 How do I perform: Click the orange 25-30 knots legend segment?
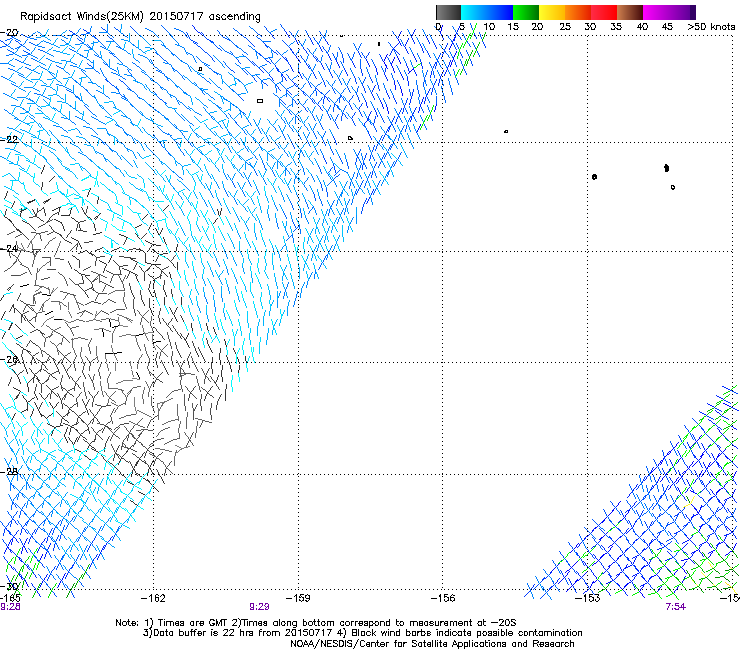[x=578, y=12]
